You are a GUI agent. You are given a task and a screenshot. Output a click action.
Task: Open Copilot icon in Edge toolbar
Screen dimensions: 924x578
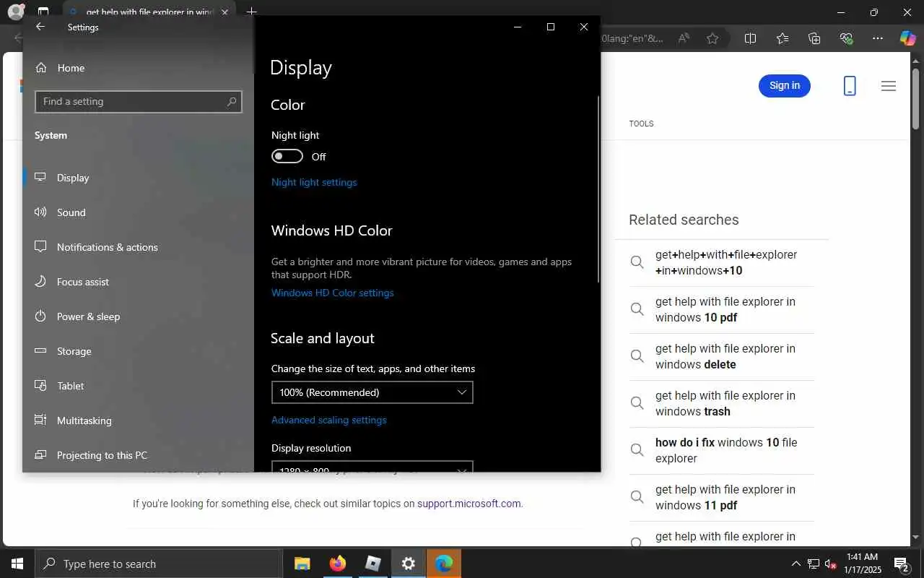click(907, 38)
